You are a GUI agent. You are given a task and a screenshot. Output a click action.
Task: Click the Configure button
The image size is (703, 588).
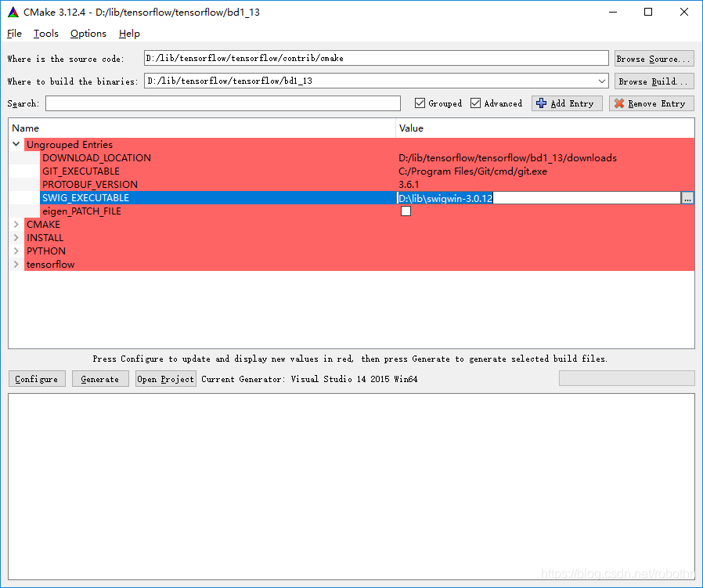coord(37,379)
